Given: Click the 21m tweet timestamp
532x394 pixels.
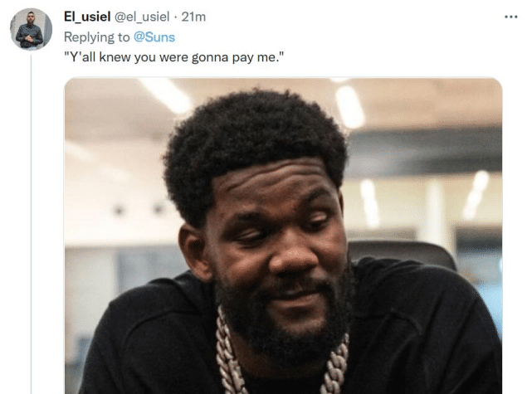Looking at the screenshot, I should tap(193, 17).
